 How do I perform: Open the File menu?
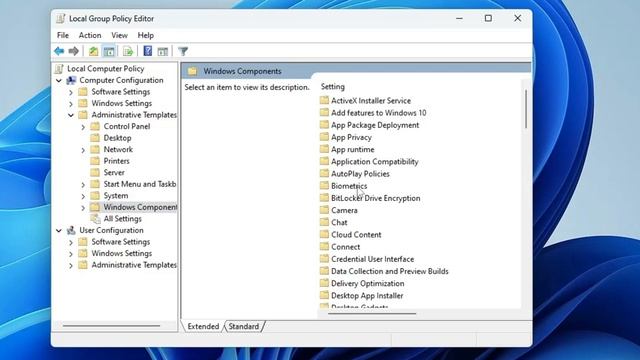[x=63, y=36]
